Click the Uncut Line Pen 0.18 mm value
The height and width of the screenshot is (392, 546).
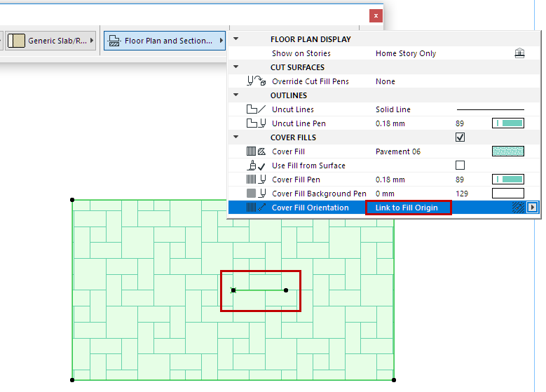point(390,123)
